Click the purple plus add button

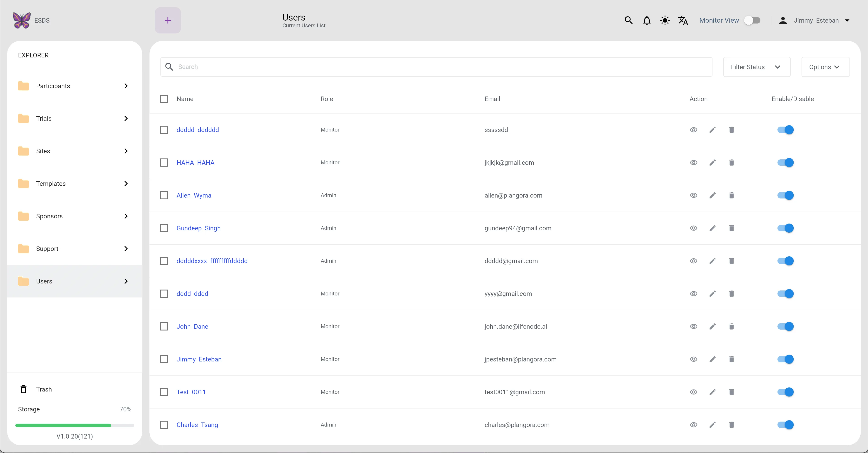pos(168,21)
